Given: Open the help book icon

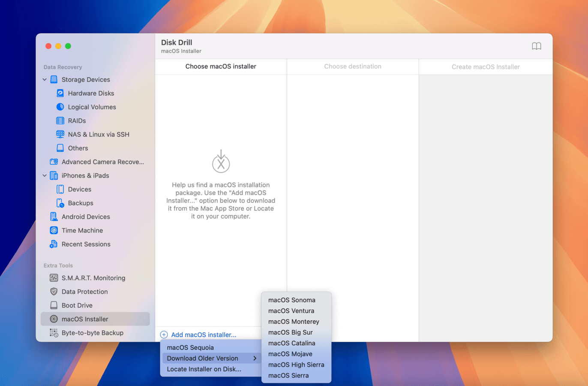Looking at the screenshot, I should [536, 46].
